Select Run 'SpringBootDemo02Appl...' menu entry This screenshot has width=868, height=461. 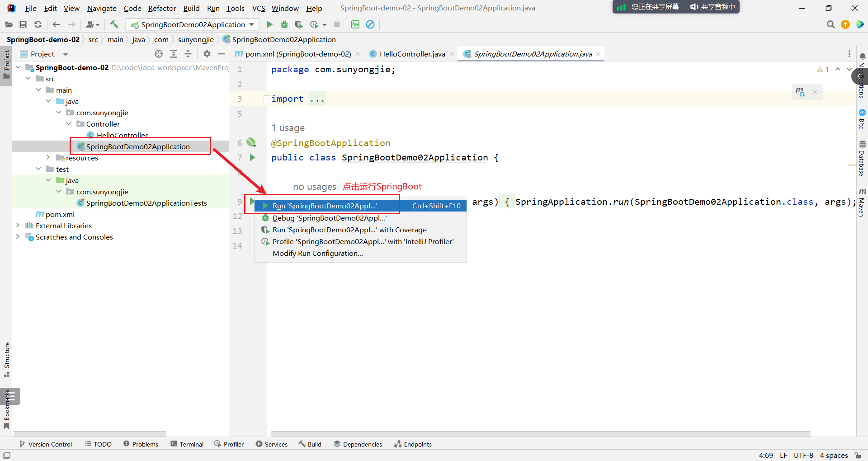(x=360, y=206)
